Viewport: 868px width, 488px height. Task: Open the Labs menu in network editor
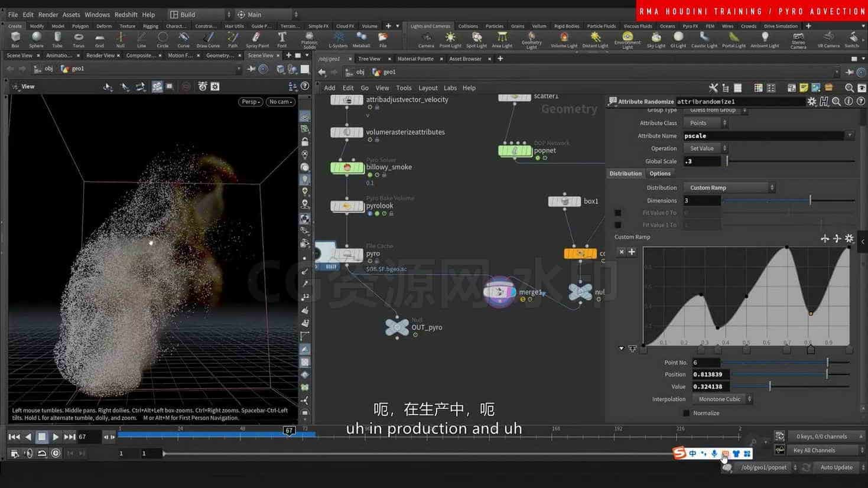(x=450, y=88)
